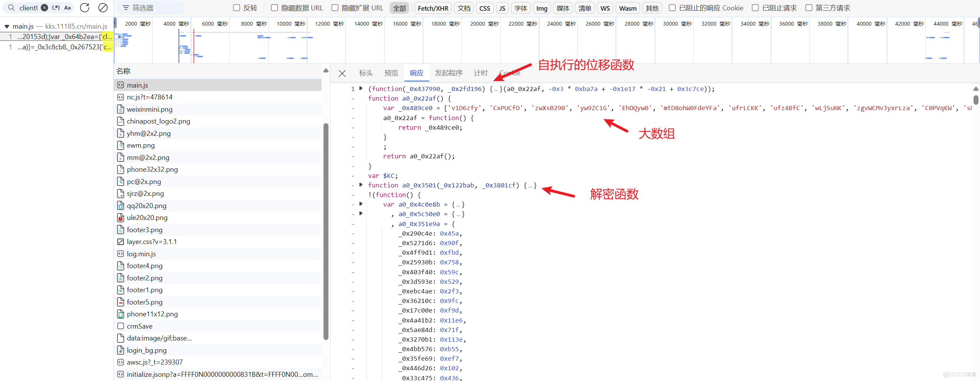This screenshot has width=980, height=381.
Task: Expand function a0_0x3501 code block
Action: click(361, 185)
